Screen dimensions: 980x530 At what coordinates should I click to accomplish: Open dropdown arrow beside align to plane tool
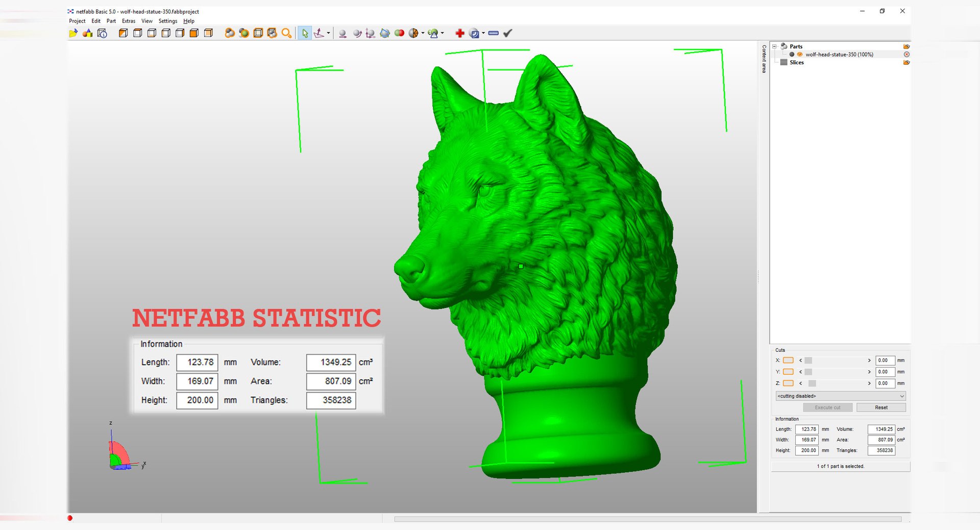[328, 33]
